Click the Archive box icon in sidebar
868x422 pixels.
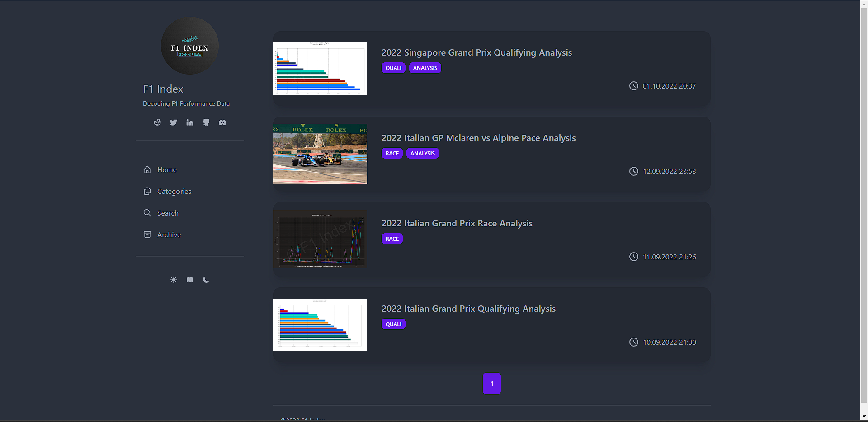tap(147, 234)
